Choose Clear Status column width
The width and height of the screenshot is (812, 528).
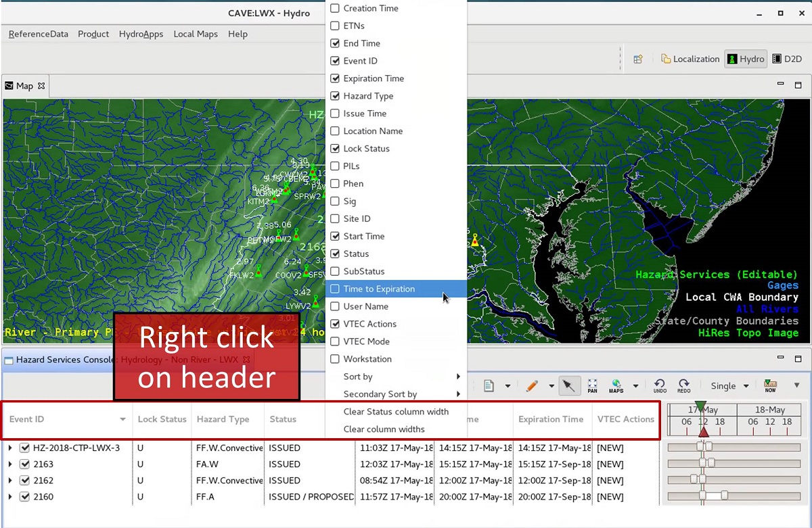[x=396, y=412]
